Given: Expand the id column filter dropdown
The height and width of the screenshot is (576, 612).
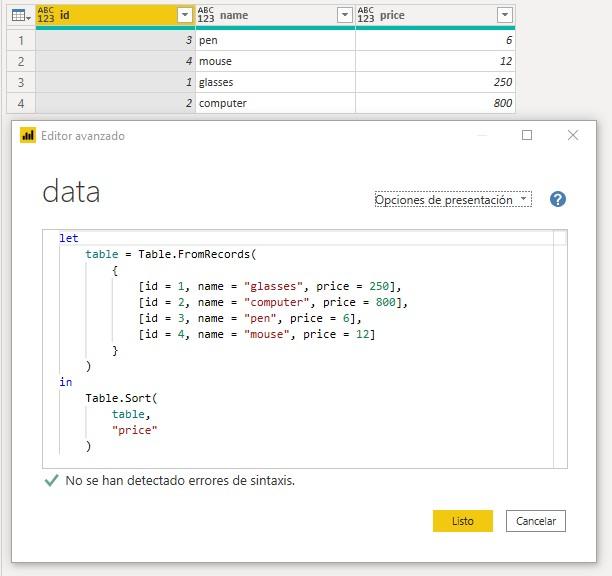Looking at the screenshot, I should (185, 15).
